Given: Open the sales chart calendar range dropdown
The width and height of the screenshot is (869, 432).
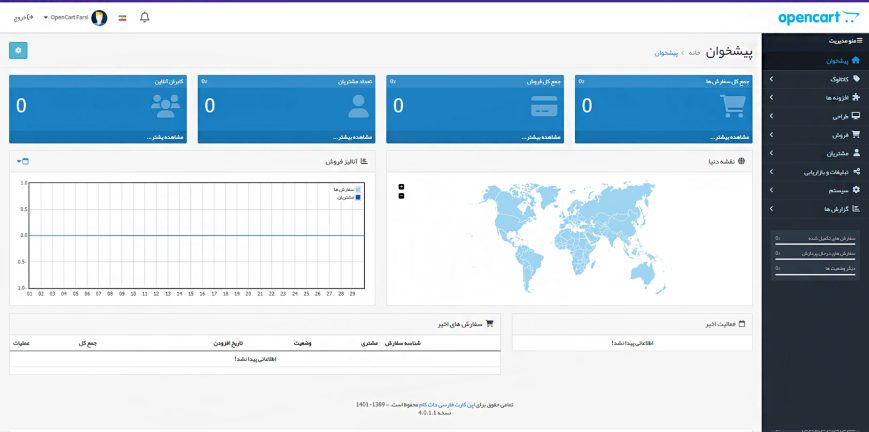Looking at the screenshot, I should click(23, 161).
